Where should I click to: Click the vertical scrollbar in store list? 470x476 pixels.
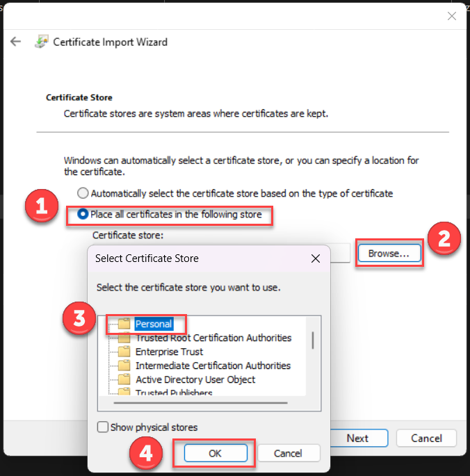(312, 340)
